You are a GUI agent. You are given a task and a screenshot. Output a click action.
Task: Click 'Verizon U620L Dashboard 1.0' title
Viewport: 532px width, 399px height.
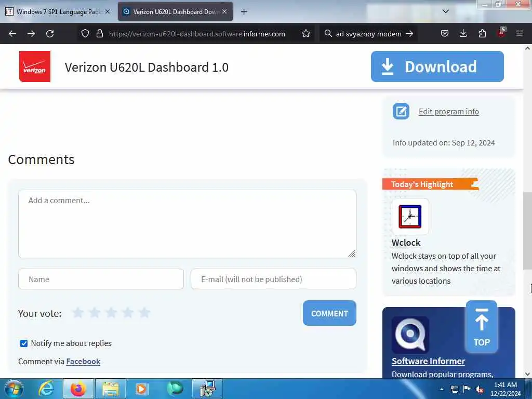tap(147, 67)
